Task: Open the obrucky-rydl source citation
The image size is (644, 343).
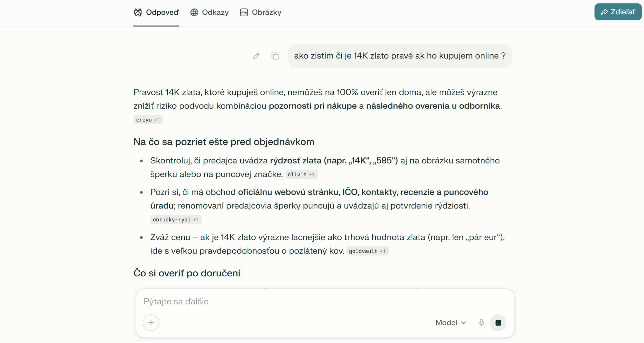Action: [176, 220]
